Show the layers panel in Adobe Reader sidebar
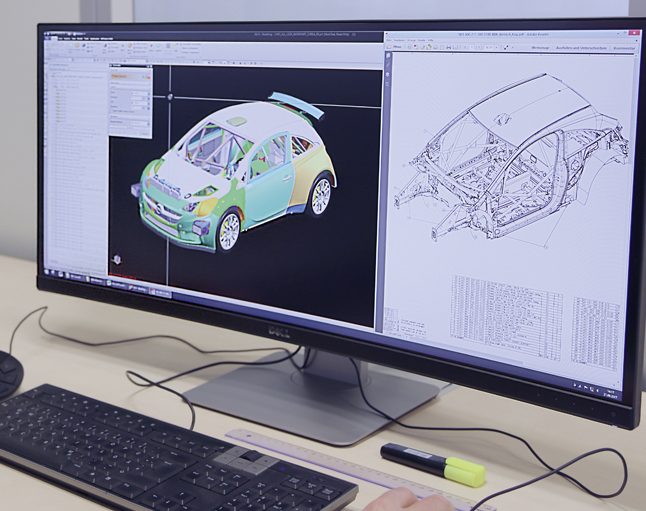The height and width of the screenshot is (511, 646). pyautogui.click(x=388, y=75)
